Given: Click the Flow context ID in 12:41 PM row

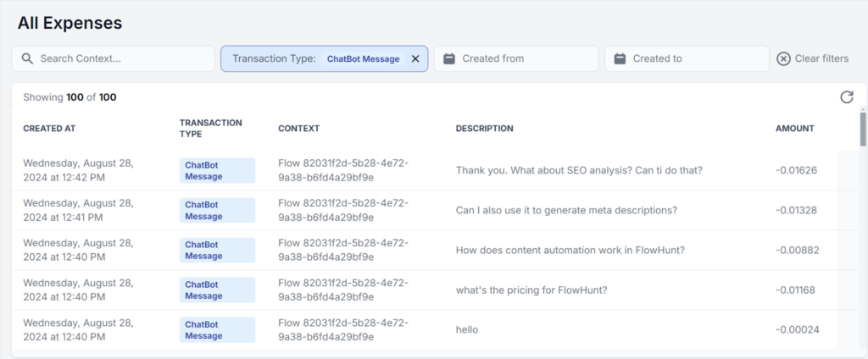Looking at the screenshot, I should (343, 210).
